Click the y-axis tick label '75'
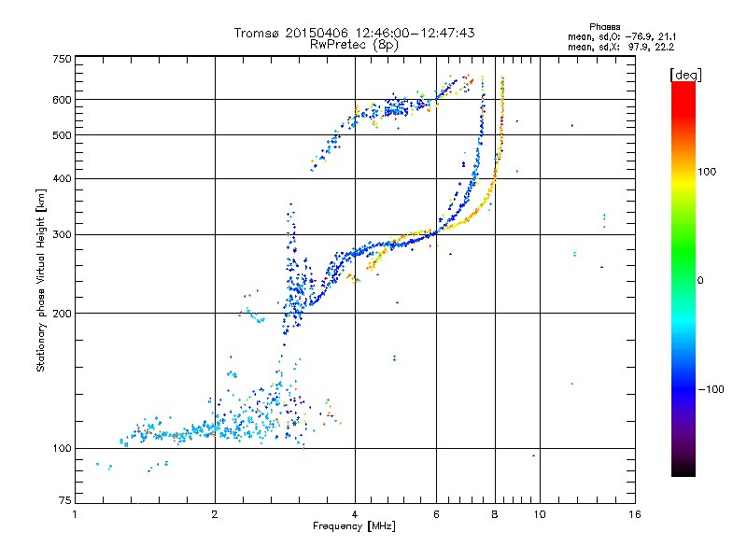The height and width of the screenshot is (560, 747). tap(65, 500)
